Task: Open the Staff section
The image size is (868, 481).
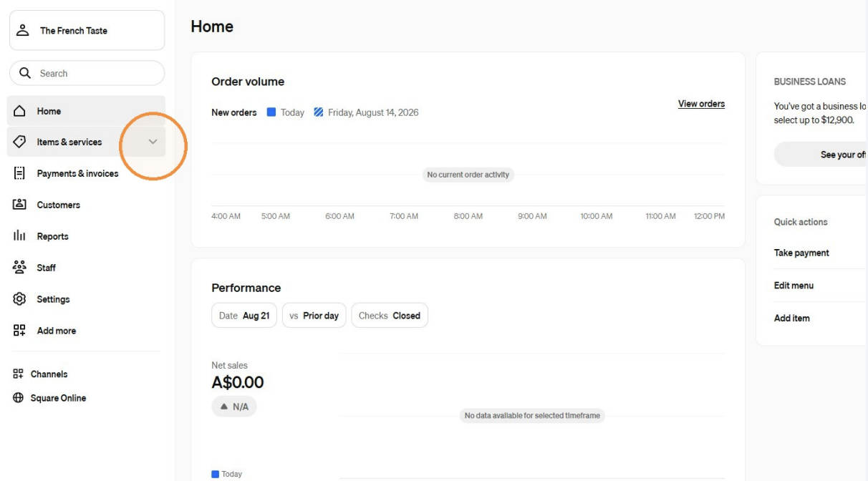Action: 86,268
